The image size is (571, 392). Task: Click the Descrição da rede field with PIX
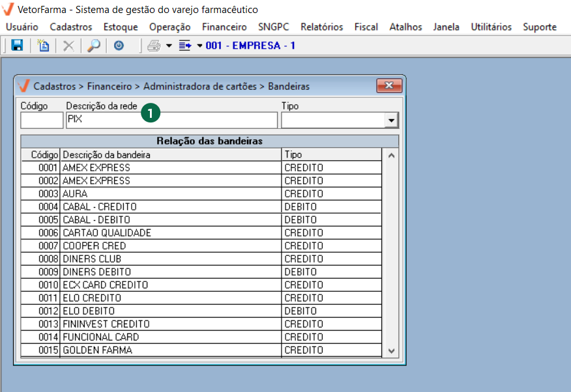[171, 120]
